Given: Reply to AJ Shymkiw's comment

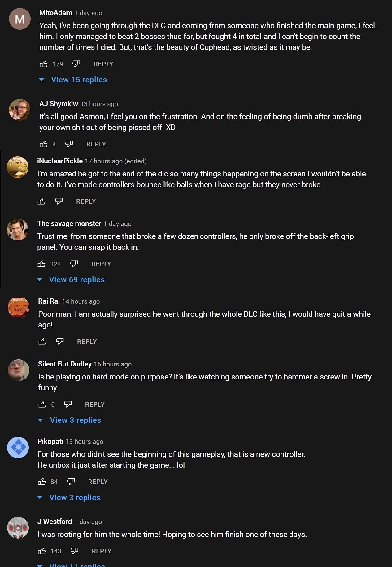Looking at the screenshot, I should pos(96,144).
